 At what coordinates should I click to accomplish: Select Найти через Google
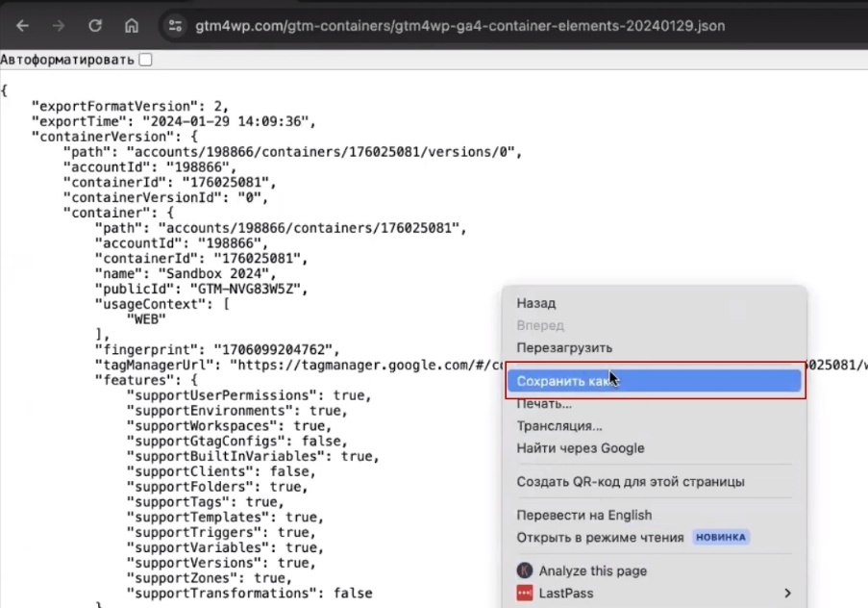coord(581,448)
